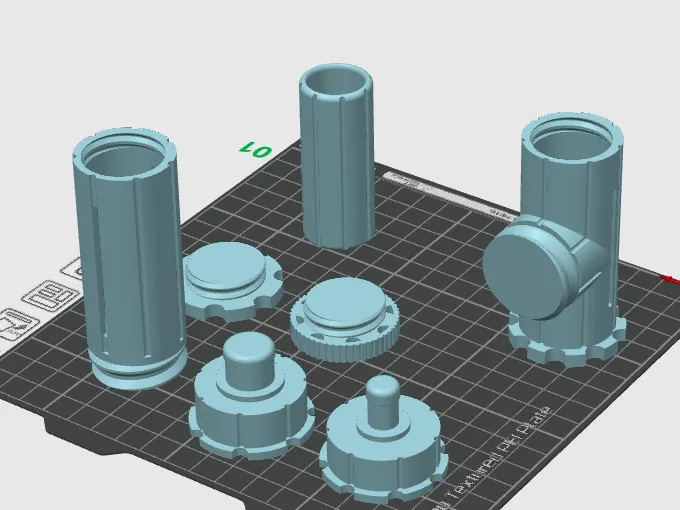Click the top opening of center back tube
680x510 pixels.
click(x=336, y=81)
